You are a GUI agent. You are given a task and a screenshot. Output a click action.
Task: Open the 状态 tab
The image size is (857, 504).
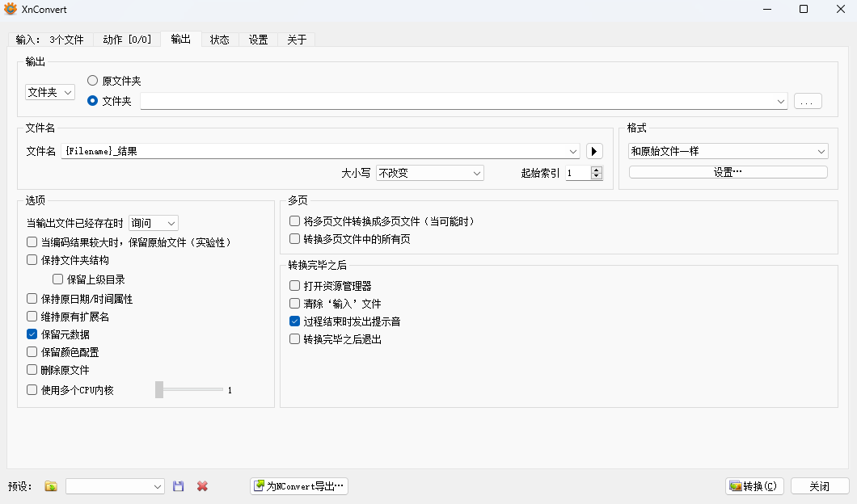click(x=219, y=40)
